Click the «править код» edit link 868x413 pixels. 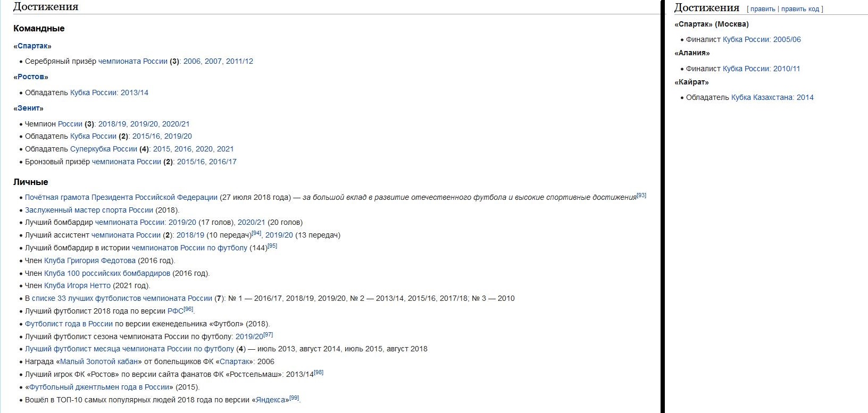tap(800, 9)
